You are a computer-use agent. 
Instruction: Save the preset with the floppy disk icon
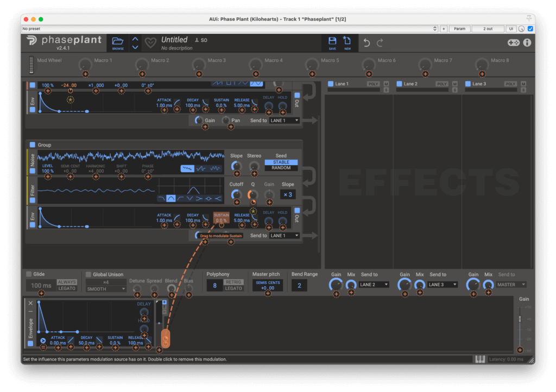click(332, 42)
